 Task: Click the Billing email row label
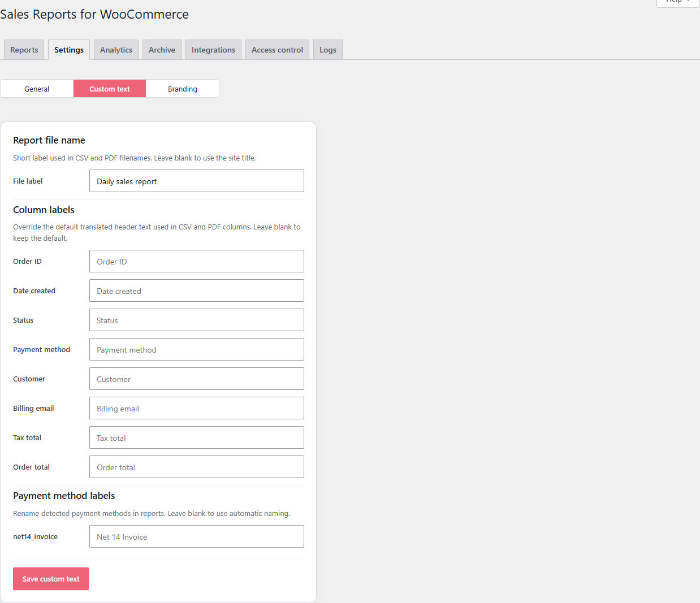33,408
